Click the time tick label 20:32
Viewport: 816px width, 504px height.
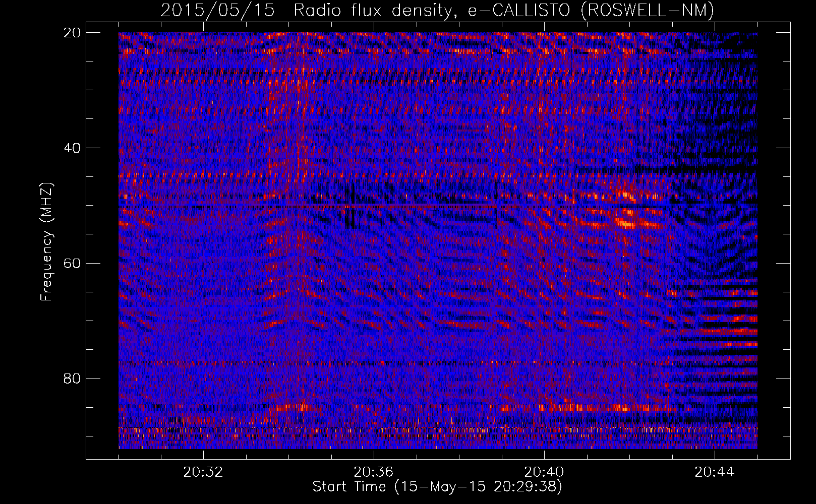(203, 472)
